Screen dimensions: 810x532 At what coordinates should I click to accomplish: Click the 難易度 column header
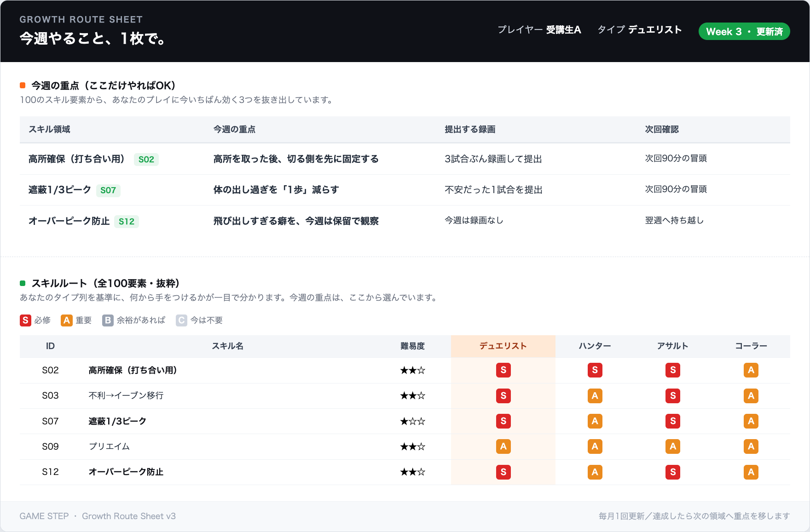coord(412,346)
